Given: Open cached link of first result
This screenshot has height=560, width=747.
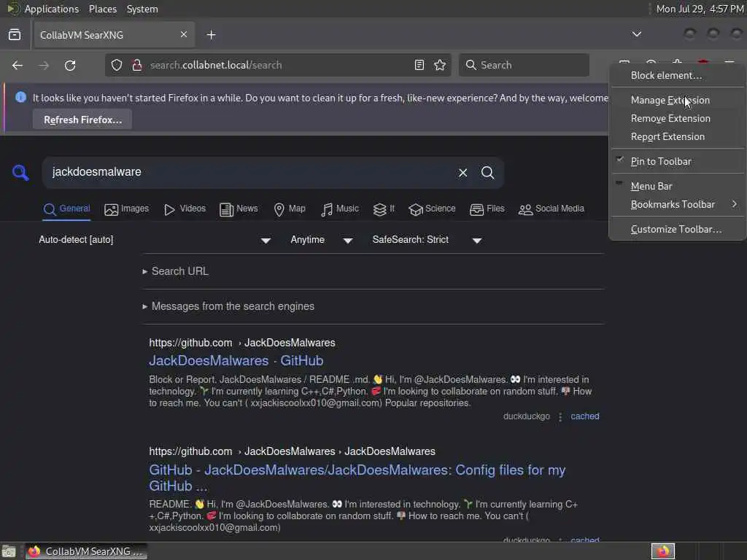Looking at the screenshot, I should click(x=584, y=416).
